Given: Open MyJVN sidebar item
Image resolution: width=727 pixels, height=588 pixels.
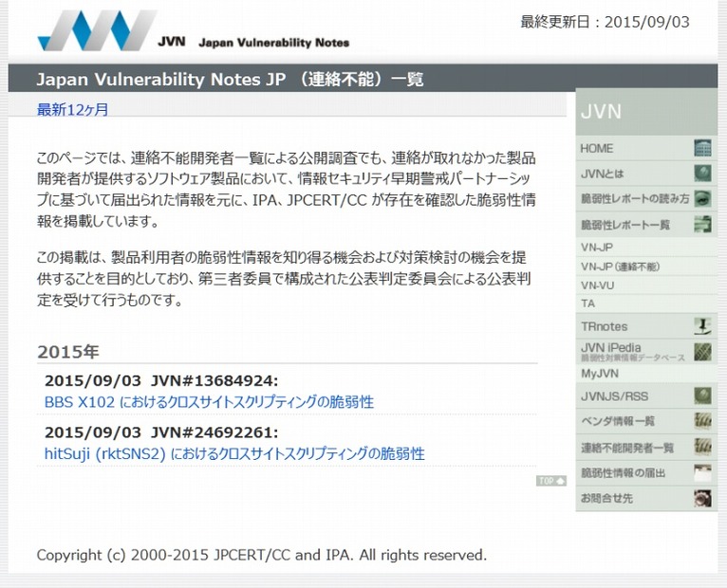Looking at the screenshot, I should pyautogui.click(x=646, y=374).
